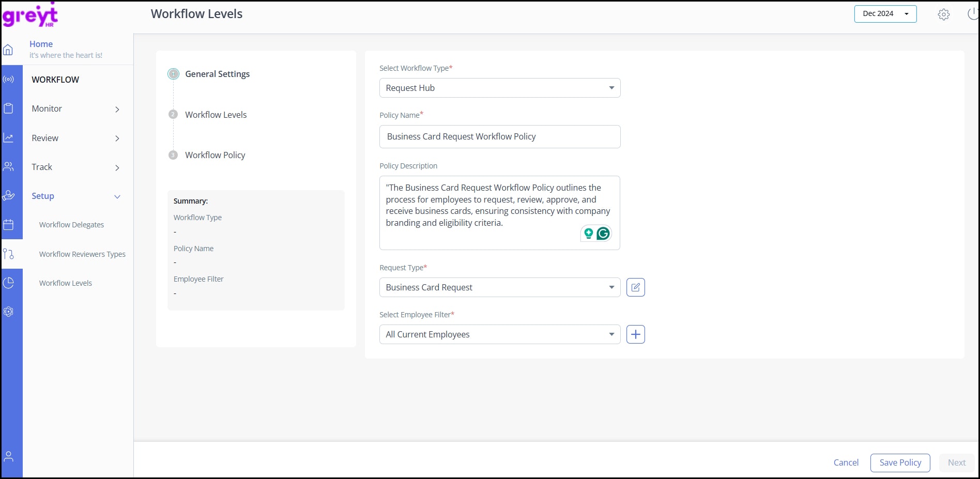Screen dimensions: 980x479
Task: Open settings gear in top bar
Action: tap(944, 14)
